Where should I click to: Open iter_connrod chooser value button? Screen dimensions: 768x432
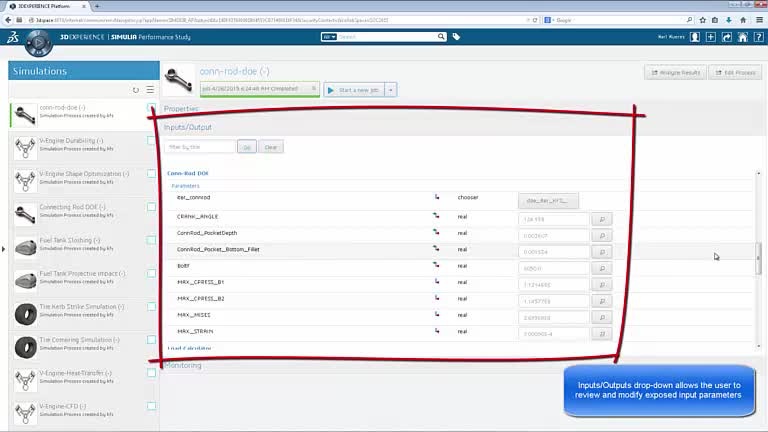pyautogui.click(x=548, y=200)
